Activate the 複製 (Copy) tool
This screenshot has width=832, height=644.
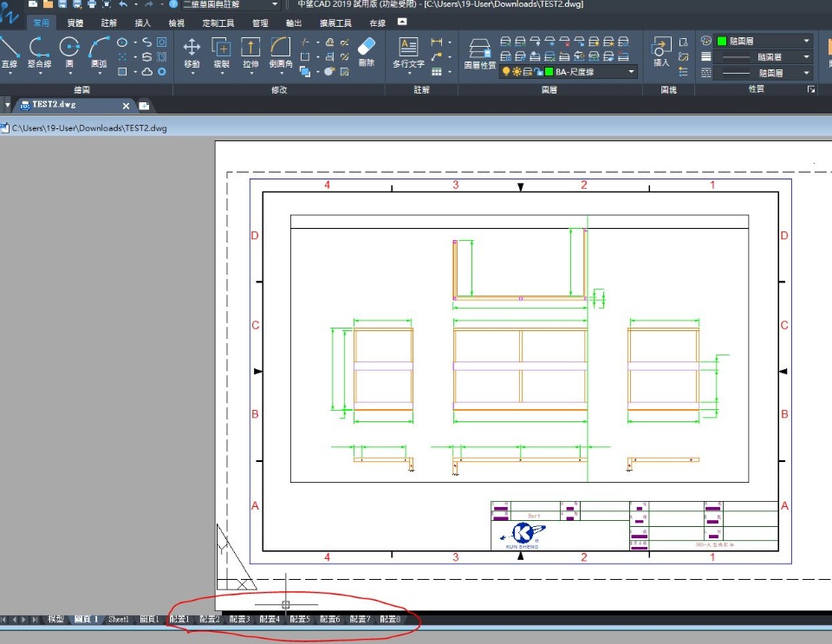tap(221, 52)
